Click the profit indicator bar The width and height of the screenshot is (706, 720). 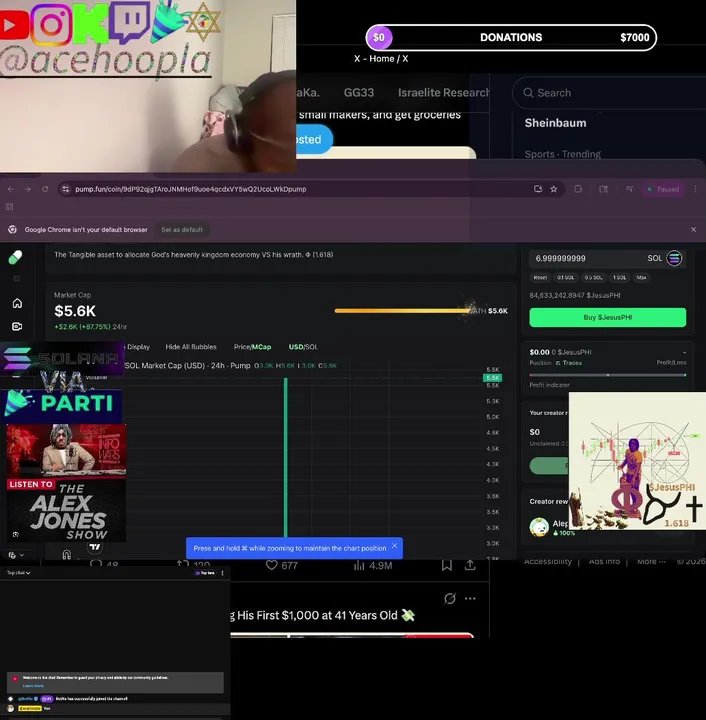pos(608,375)
